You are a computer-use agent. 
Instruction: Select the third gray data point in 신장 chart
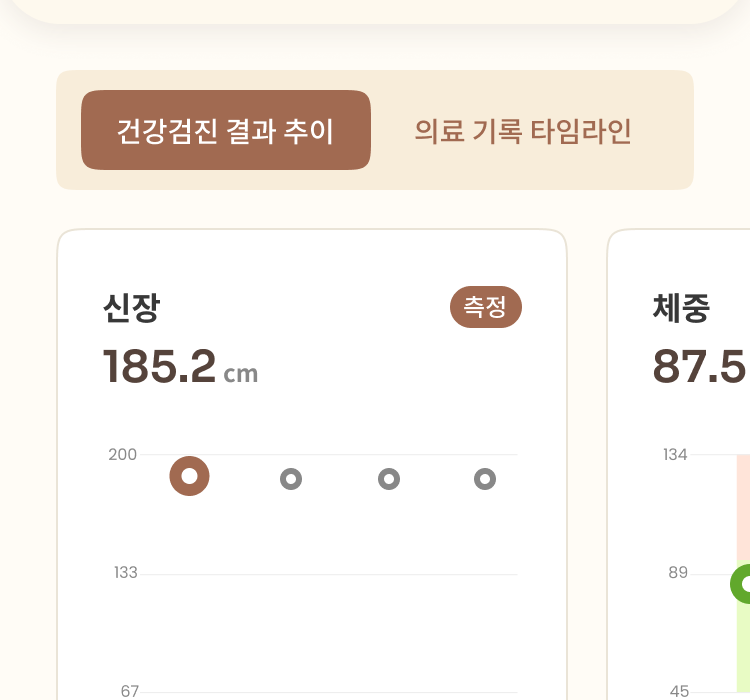pyautogui.click(x=389, y=480)
